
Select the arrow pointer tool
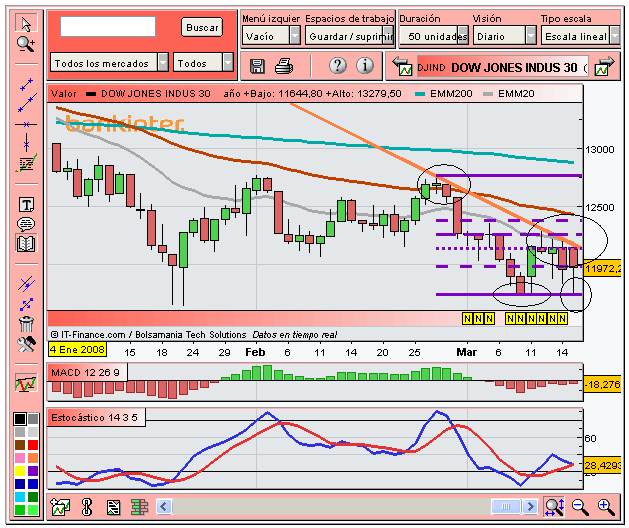tap(26, 24)
